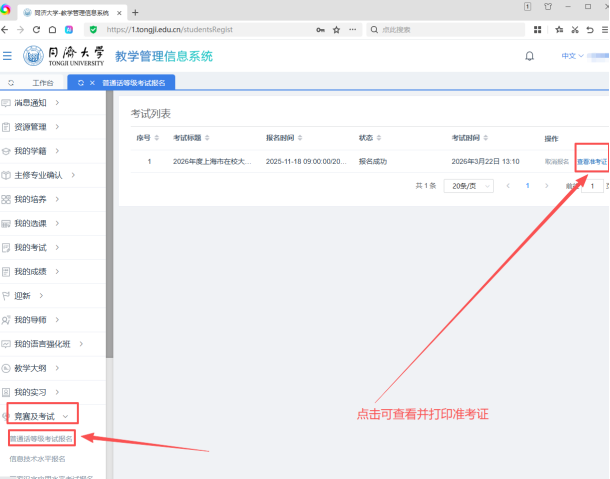The width and height of the screenshot is (610, 479).
Task: Click the 资源管理 clipboard icon
Action: coord(6,127)
